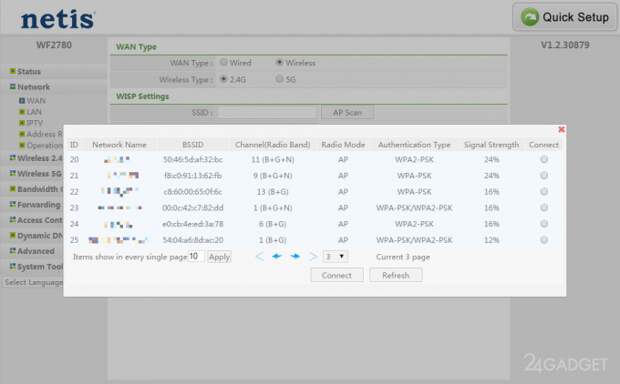Open the Select Language dropdown
Screen dimensions: 620x384
[x=33, y=282]
